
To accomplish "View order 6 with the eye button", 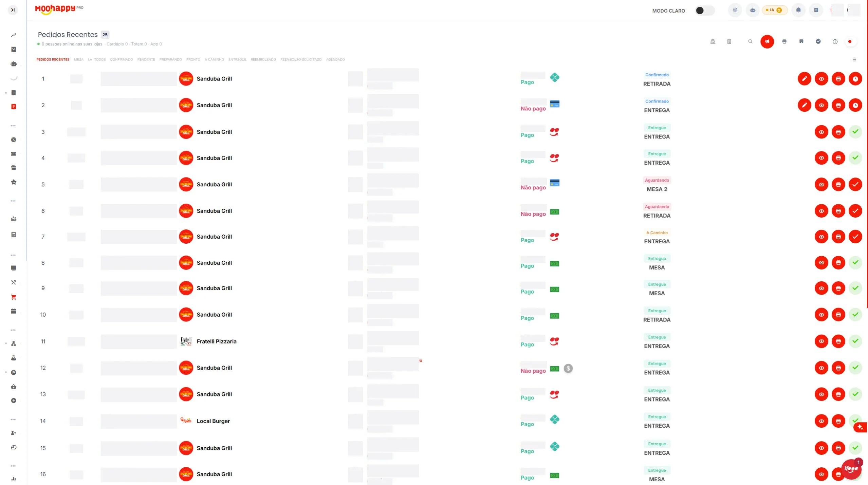I will (x=821, y=211).
